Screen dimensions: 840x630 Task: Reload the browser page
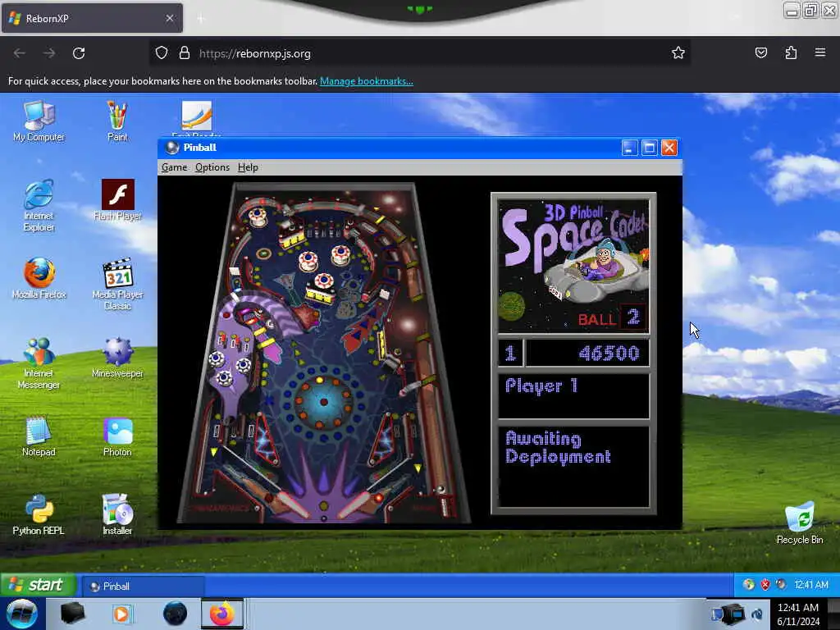(79, 53)
